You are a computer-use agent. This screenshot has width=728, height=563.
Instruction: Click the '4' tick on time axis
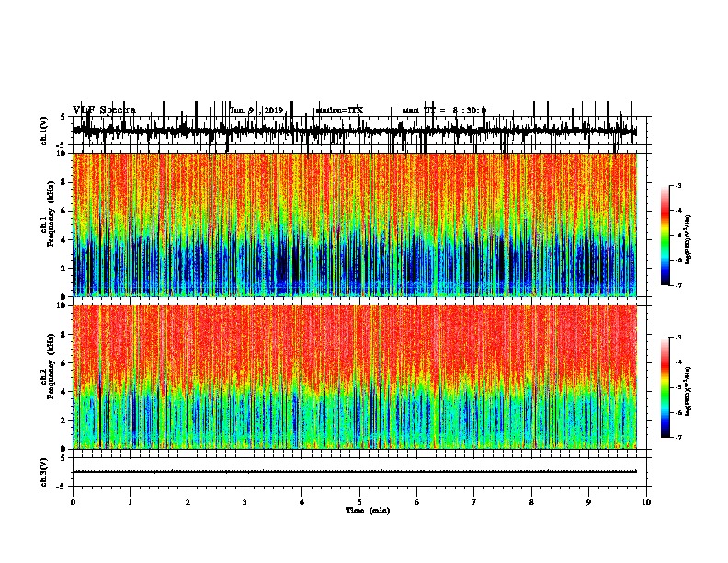pos(302,502)
